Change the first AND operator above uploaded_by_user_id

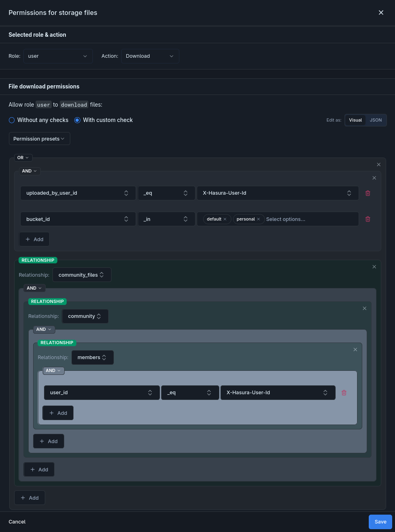[29, 171]
